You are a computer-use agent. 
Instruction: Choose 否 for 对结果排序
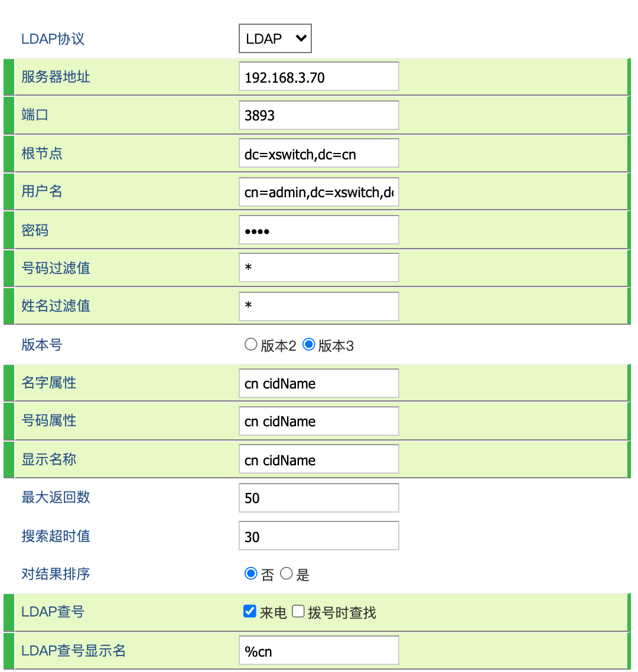pyautogui.click(x=251, y=573)
